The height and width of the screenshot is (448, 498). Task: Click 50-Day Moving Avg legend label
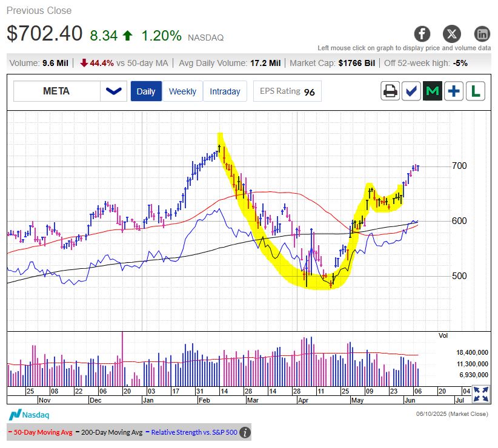point(41,432)
